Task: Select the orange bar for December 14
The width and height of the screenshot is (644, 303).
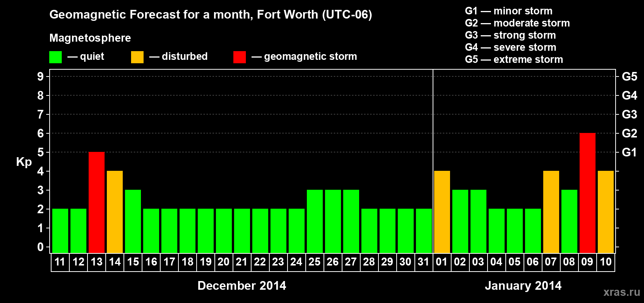Action: [115, 212]
